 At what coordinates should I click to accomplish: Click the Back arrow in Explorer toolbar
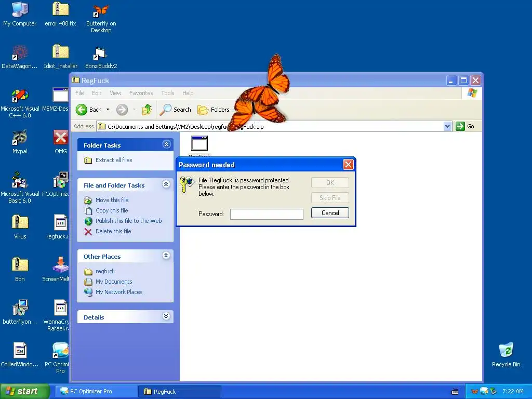click(89, 110)
